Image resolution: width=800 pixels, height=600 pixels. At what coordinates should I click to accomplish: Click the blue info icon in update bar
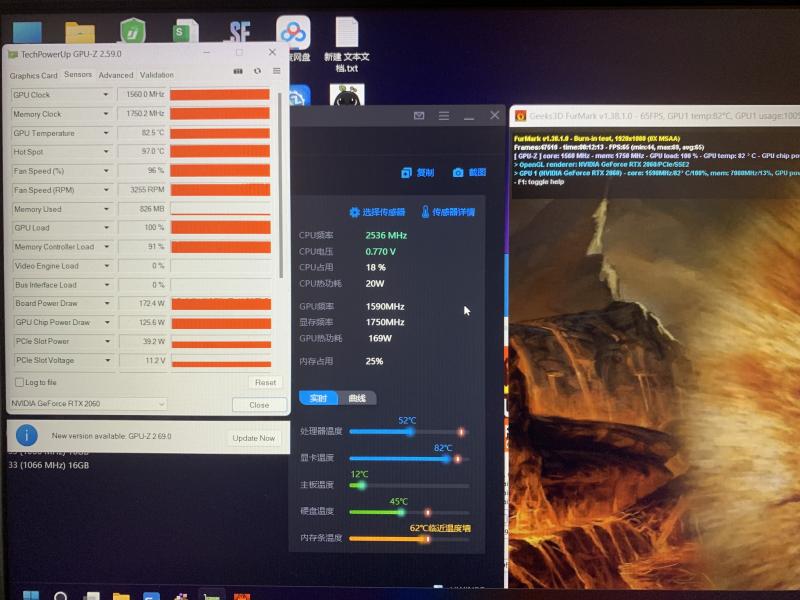tap(27, 435)
